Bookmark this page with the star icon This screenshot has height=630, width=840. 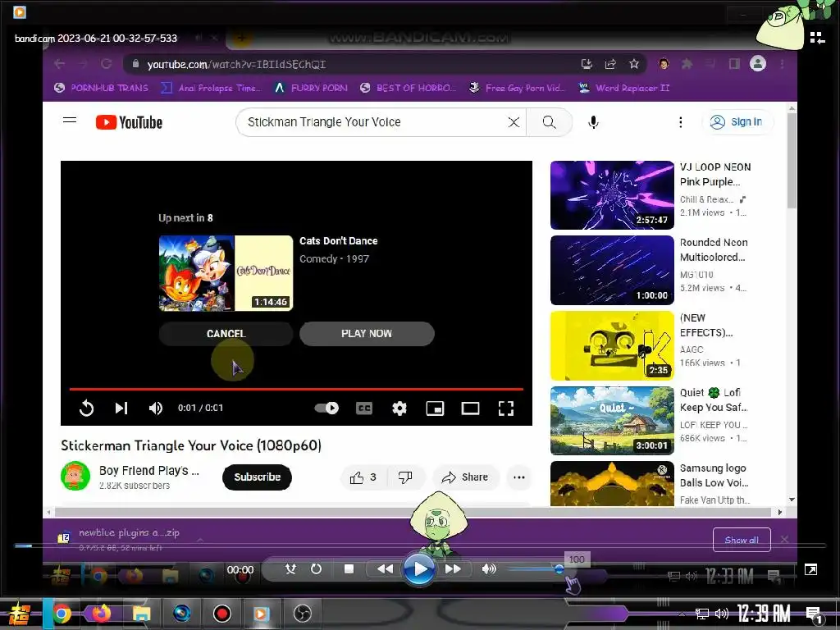click(x=634, y=64)
